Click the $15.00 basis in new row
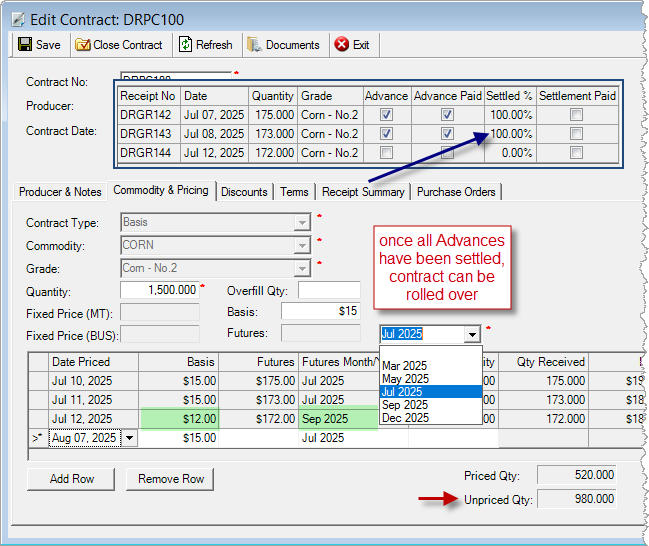This screenshot has width=649, height=546. click(179, 438)
